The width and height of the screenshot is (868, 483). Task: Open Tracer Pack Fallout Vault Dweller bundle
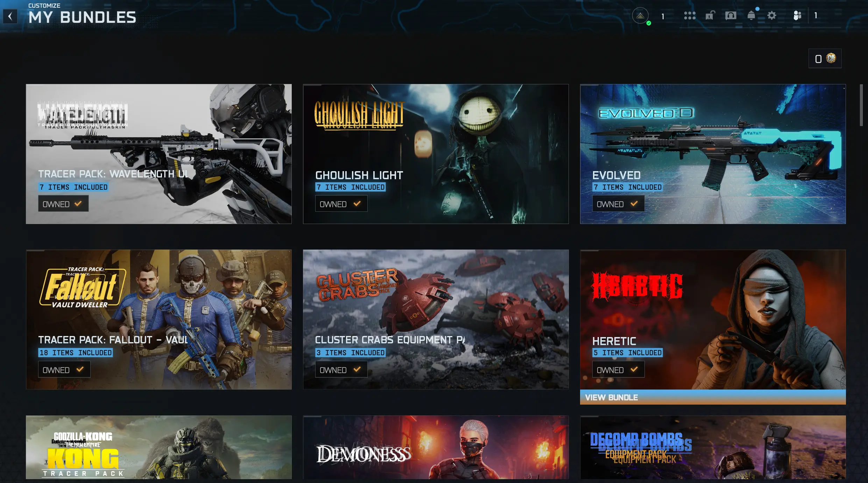(158, 320)
